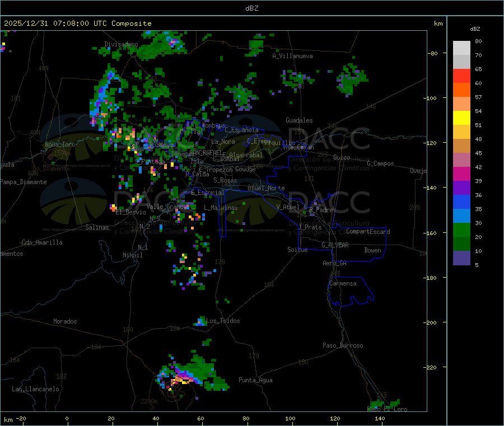Select the Soitue map label
This screenshot has height=426, width=504.
[x=298, y=250]
